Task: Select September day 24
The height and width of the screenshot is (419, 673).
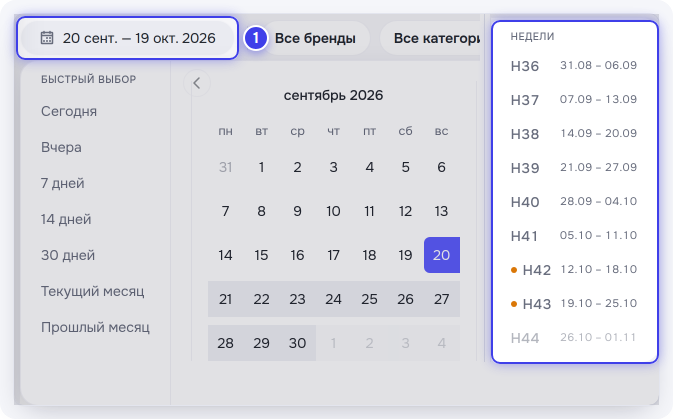Action: (333, 299)
